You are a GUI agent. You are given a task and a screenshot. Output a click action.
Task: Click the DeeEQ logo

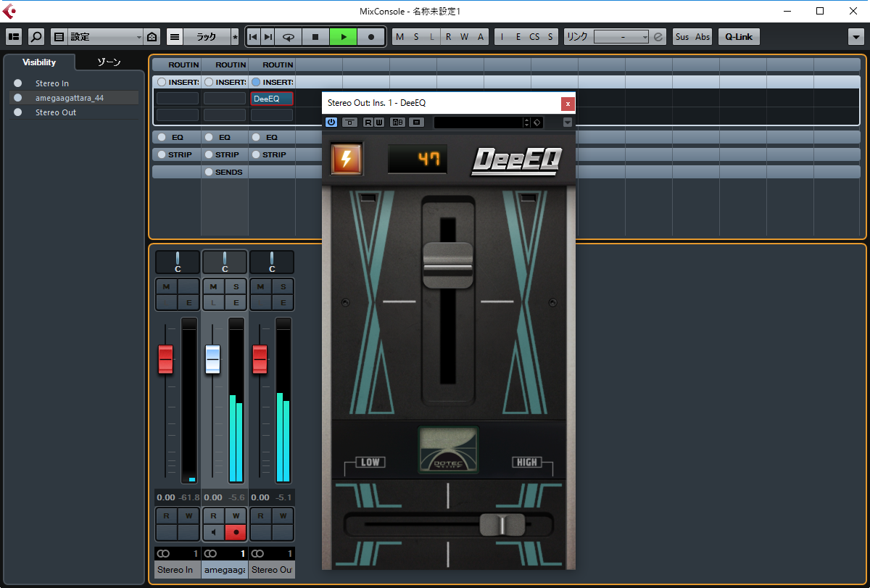point(515,160)
